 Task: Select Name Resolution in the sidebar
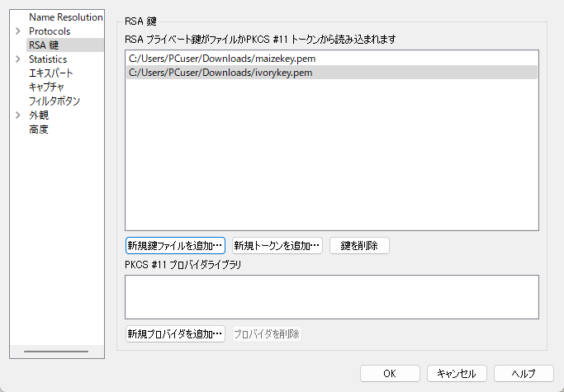click(x=66, y=17)
